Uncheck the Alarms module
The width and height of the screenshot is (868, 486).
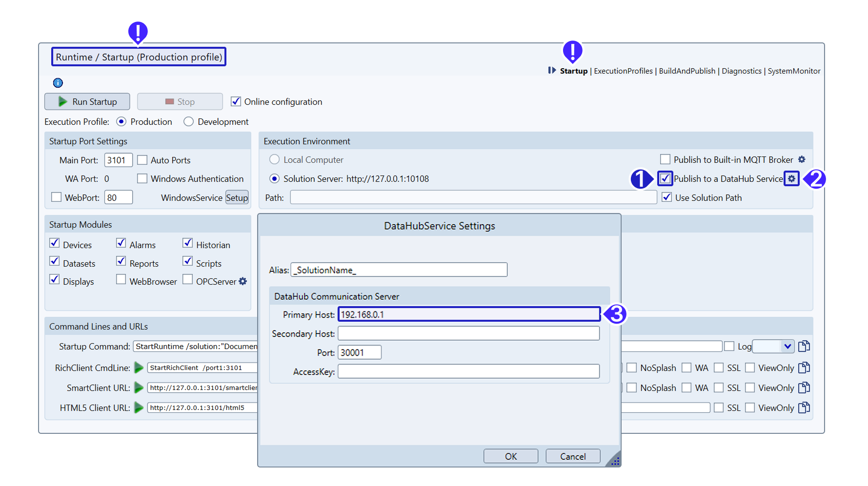pyautogui.click(x=121, y=243)
